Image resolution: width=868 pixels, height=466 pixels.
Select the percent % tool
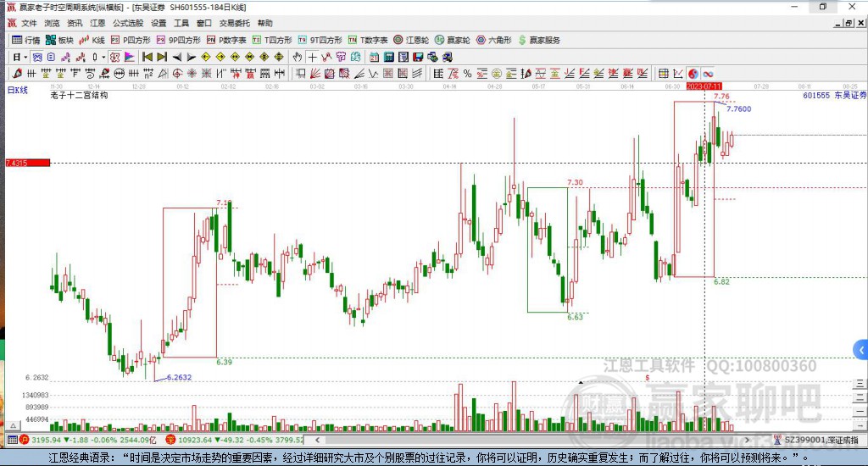(467, 74)
